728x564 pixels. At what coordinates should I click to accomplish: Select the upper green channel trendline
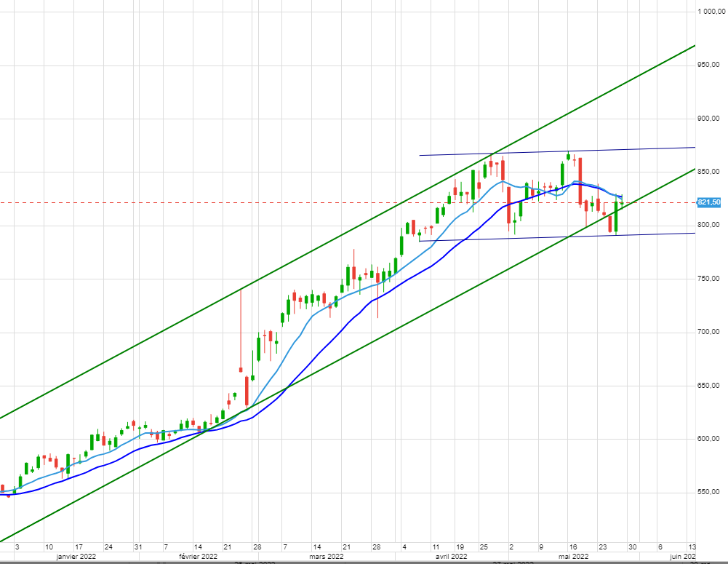(x=349, y=223)
